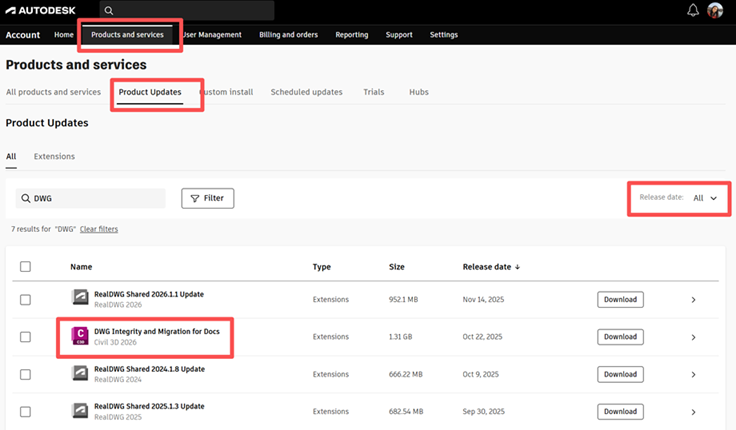Click RealDWG Shared 2025.1.3 Update name

149,406
